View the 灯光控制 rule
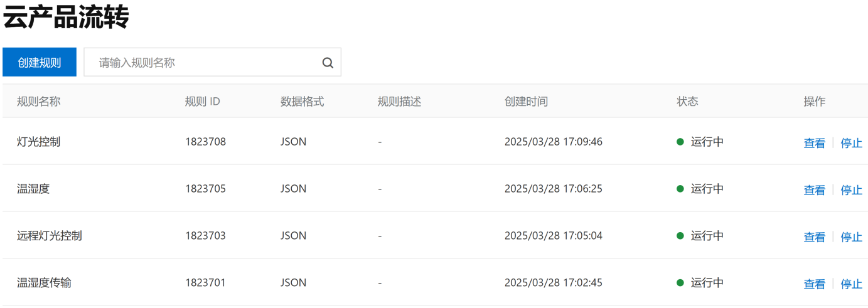The width and height of the screenshot is (868, 308). [x=814, y=143]
